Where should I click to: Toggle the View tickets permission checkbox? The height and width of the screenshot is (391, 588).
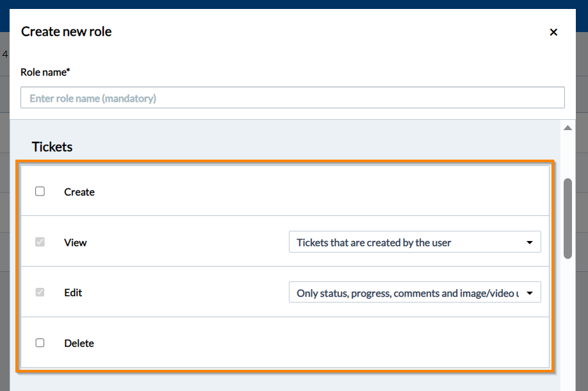click(40, 242)
